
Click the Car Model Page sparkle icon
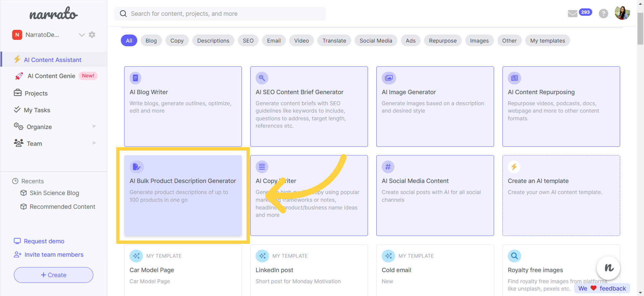tap(136, 256)
